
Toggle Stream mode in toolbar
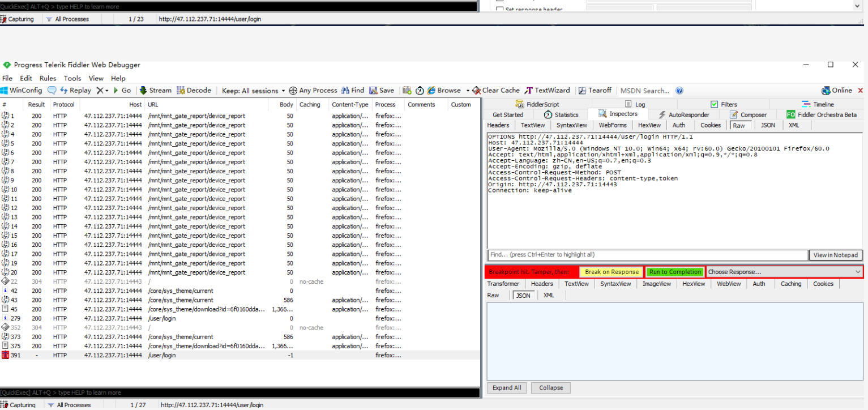pos(155,91)
